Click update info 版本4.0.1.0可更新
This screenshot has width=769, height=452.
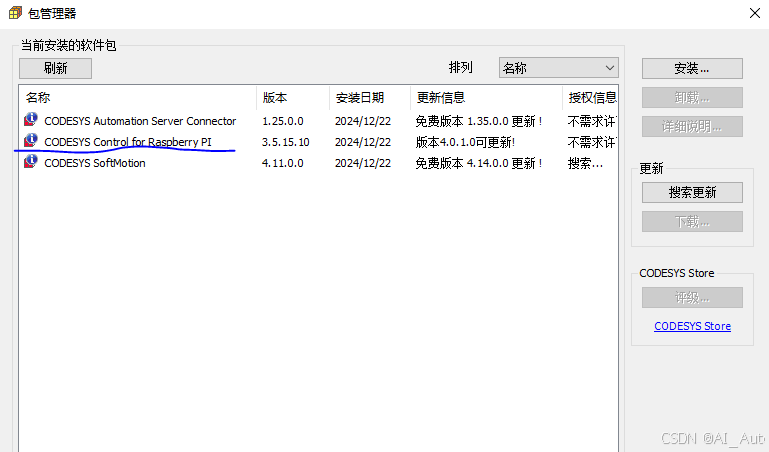click(x=465, y=142)
